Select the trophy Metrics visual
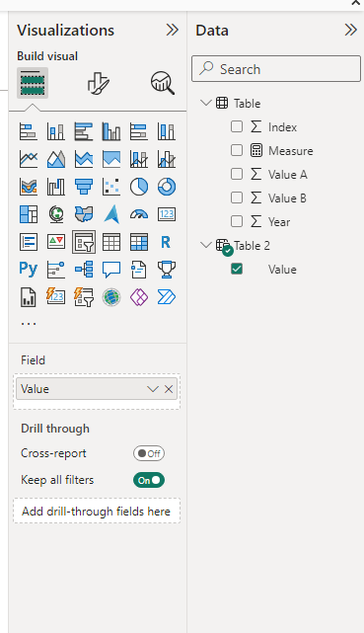This screenshot has height=633, width=364. [167, 270]
